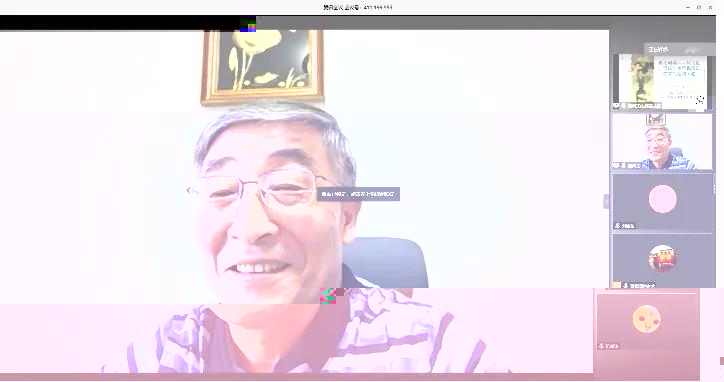The width and height of the screenshot is (724, 382).
Task: Minimize the Tencent Meeting window
Action: 688,7
